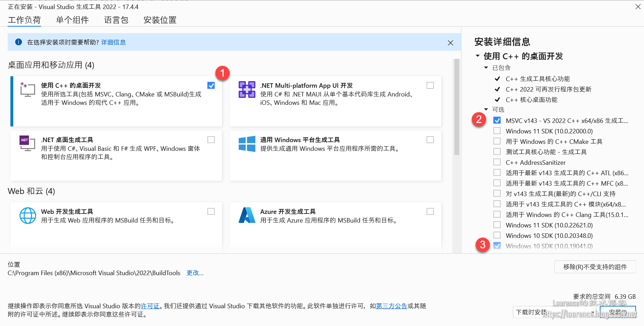Enable v143 C++/CLI 支持 option
The height and width of the screenshot is (326, 644).
pyautogui.click(x=497, y=193)
